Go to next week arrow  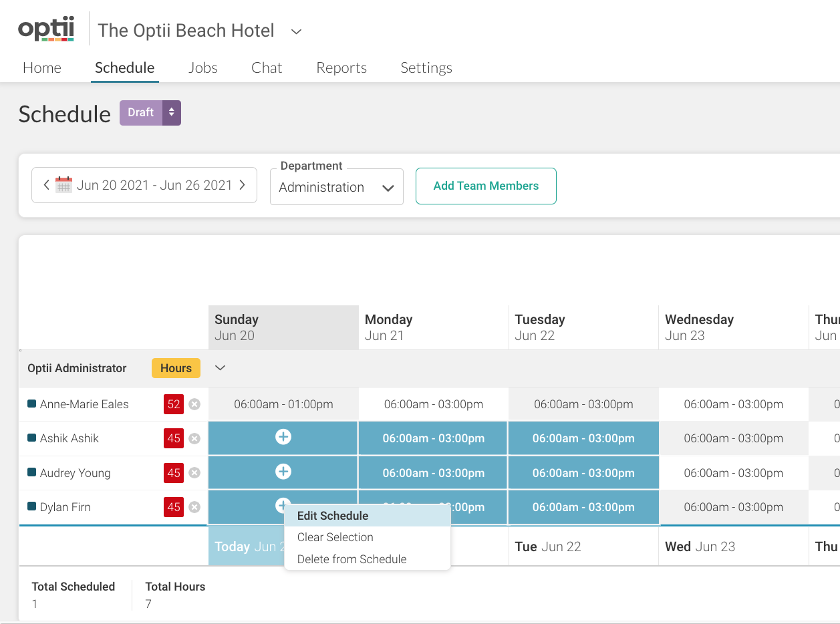243,185
